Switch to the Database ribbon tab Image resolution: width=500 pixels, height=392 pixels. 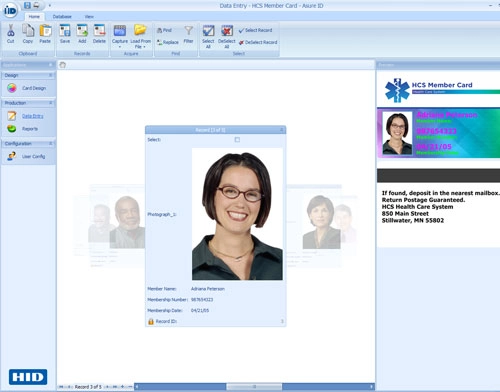click(62, 16)
